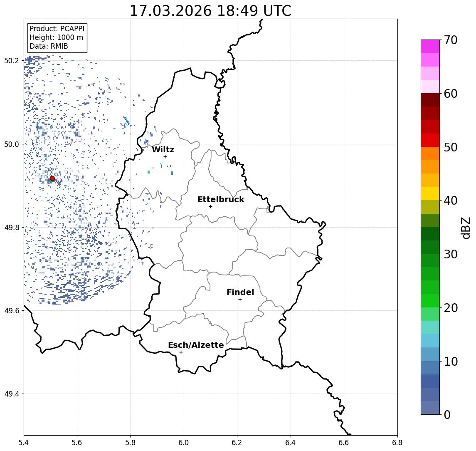The image size is (476, 451).
Task: Click the 6.0 longitude axis label
Action: [x=184, y=443]
